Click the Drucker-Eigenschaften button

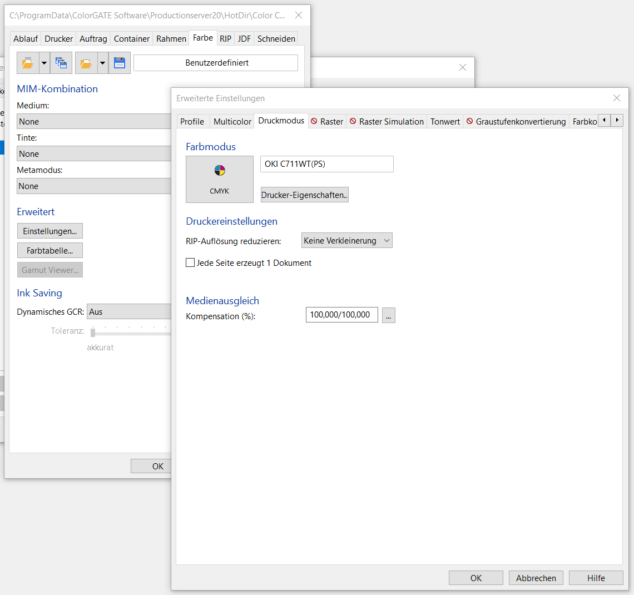point(304,194)
